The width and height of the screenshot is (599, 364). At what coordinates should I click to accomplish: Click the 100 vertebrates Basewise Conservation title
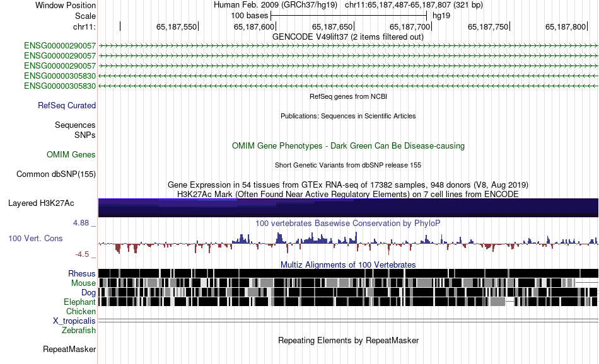(x=348, y=223)
